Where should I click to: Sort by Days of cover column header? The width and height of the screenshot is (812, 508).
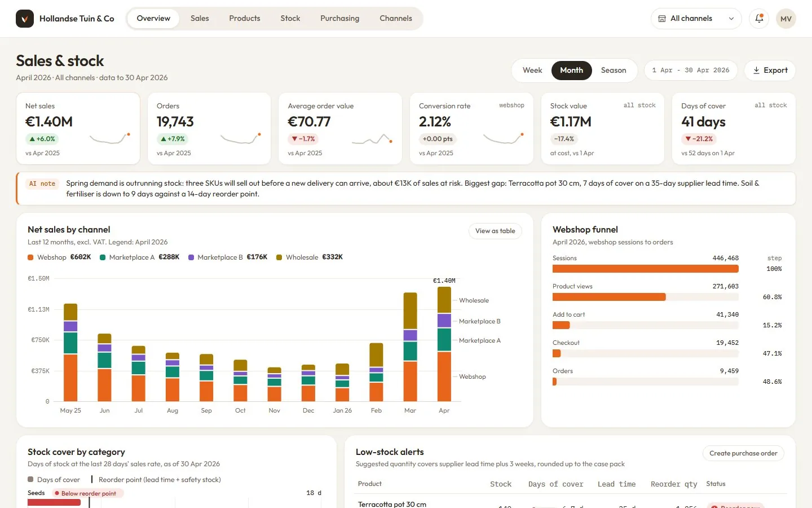(x=555, y=484)
